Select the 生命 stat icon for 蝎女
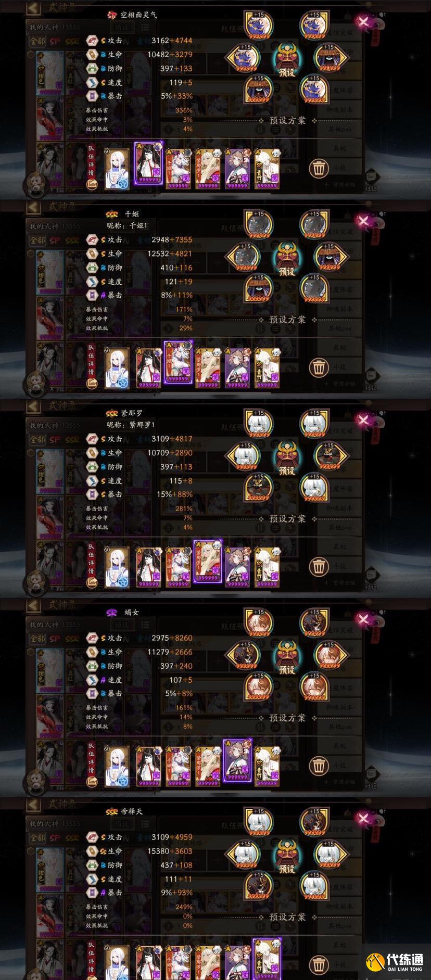The width and height of the screenshot is (431, 980). coord(92,652)
